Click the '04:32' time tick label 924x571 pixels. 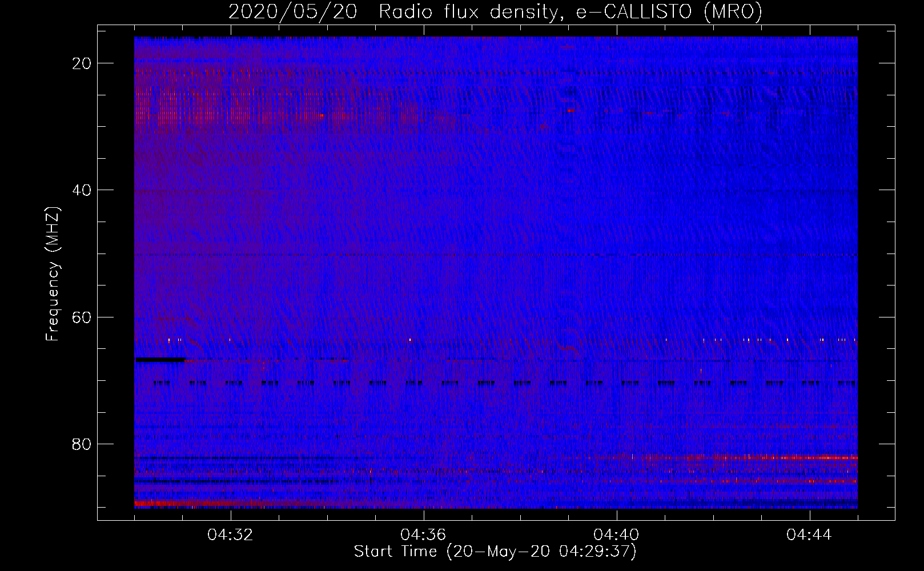230,535
